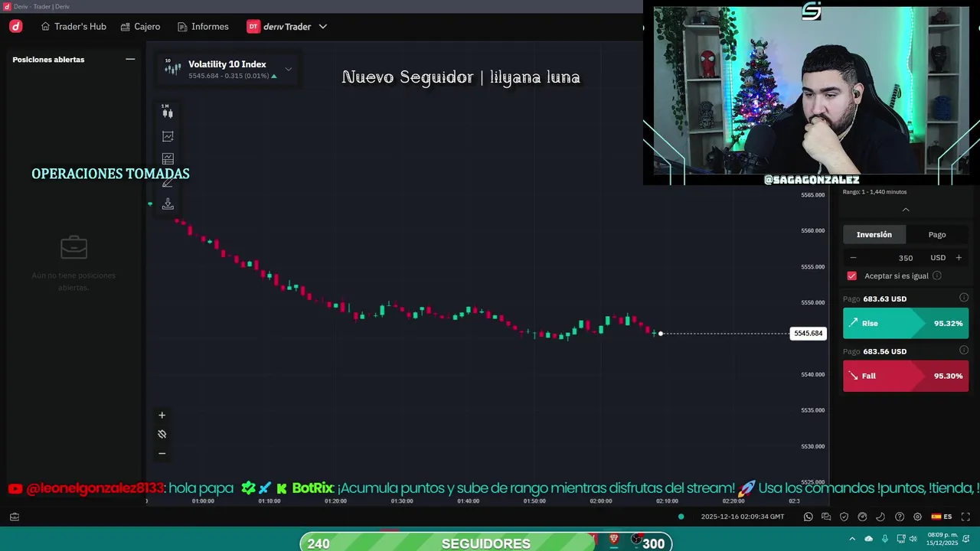Open the taskbar clock 08:09 p. m.

pos(942,539)
